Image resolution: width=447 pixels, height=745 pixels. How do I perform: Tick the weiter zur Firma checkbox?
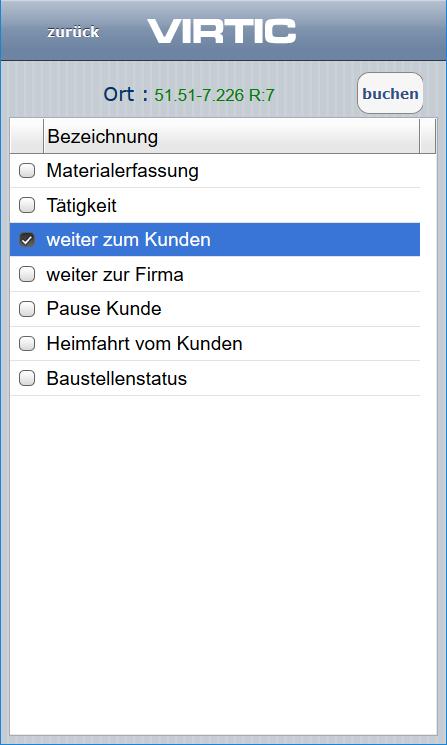[x=27, y=274]
